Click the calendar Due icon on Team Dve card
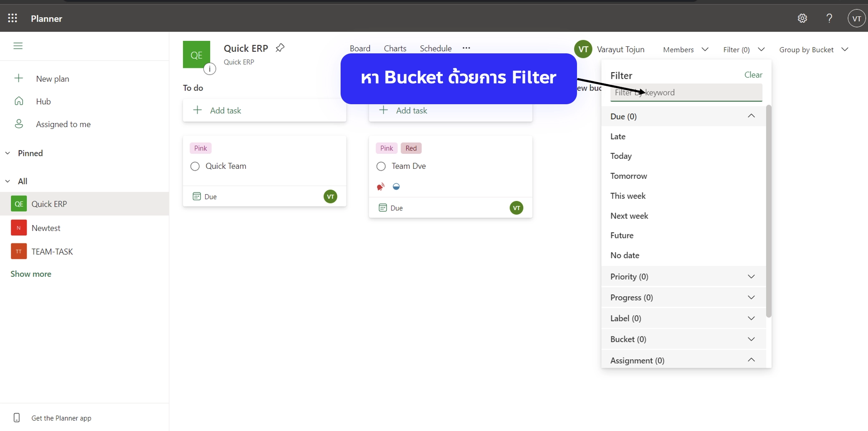Screen dimensions: 868x431 383,208
